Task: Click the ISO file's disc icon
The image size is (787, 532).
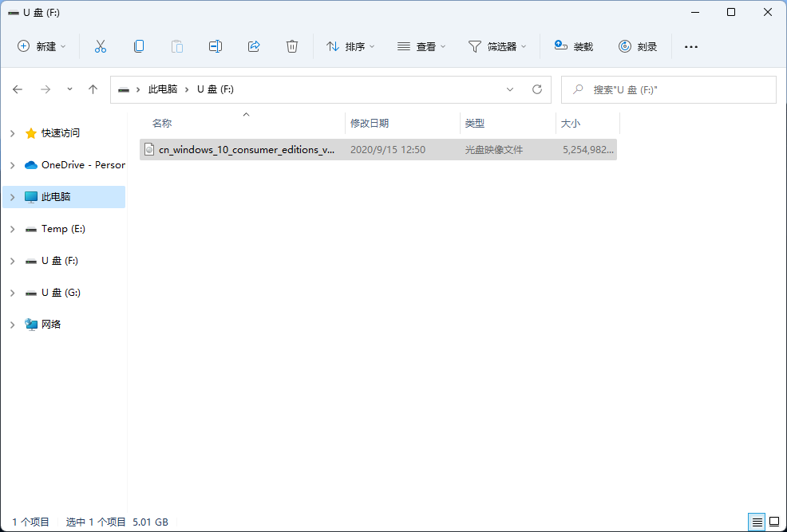Action: [149, 149]
